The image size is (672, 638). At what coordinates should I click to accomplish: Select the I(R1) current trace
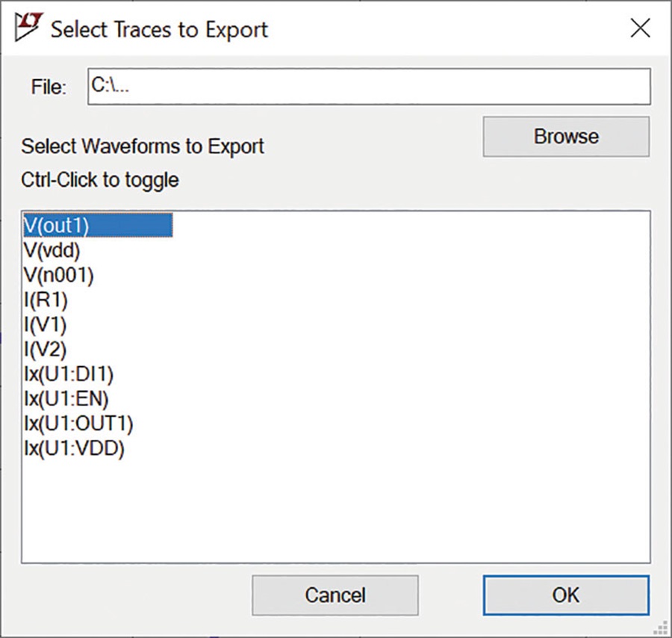pyautogui.click(x=46, y=300)
